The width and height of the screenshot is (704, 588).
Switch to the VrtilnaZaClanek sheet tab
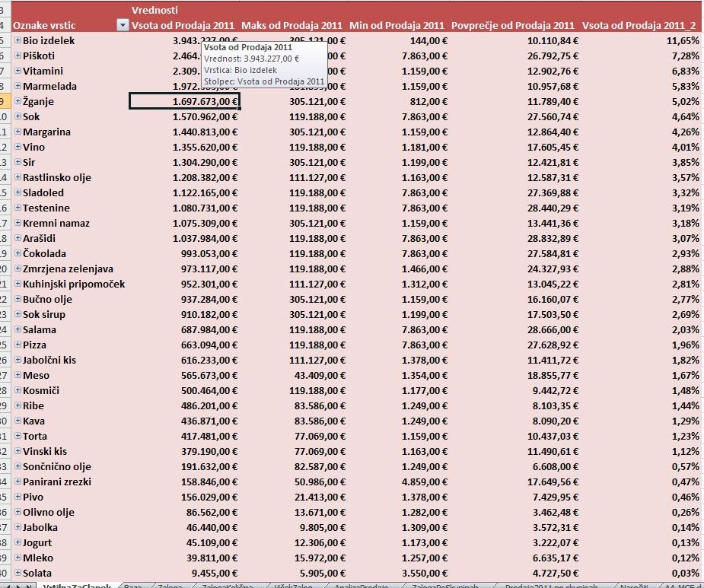[x=77, y=585]
